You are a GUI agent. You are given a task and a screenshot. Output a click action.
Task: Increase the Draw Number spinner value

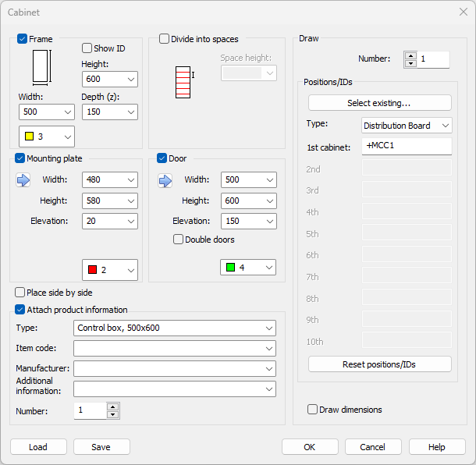410,55
